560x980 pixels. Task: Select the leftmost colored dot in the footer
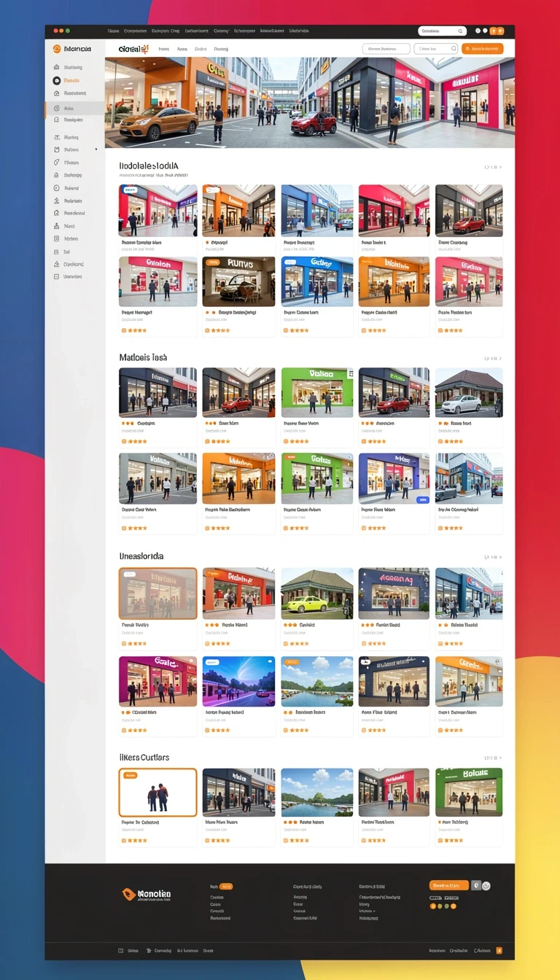coord(432,906)
